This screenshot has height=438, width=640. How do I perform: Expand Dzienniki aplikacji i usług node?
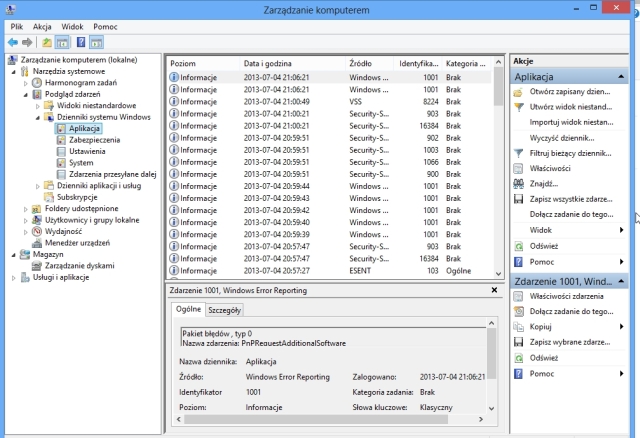(x=38, y=186)
